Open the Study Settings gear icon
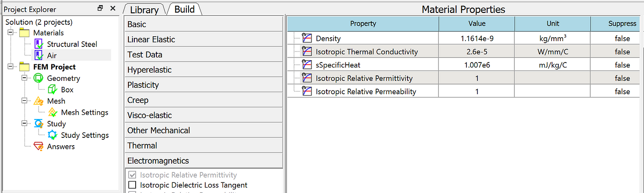Screen dimensions: 644x193 tap(53, 135)
